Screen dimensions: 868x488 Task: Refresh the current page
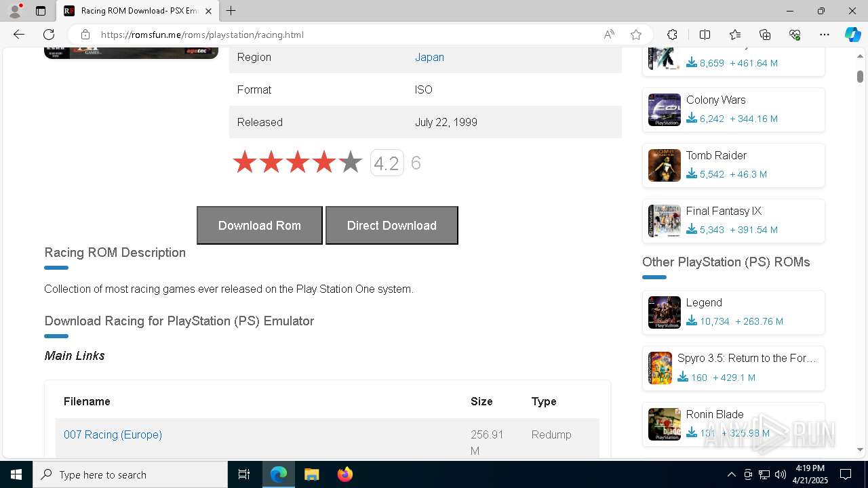(x=49, y=35)
